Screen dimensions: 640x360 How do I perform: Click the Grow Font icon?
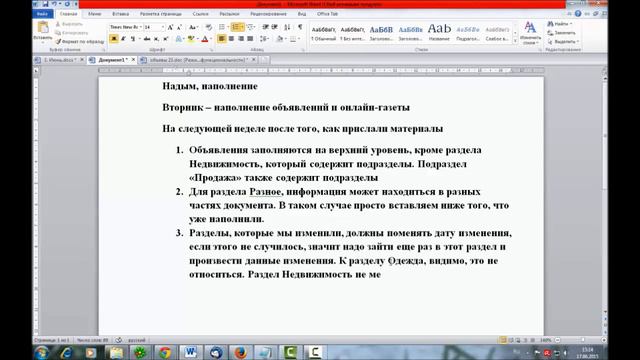click(170, 27)
